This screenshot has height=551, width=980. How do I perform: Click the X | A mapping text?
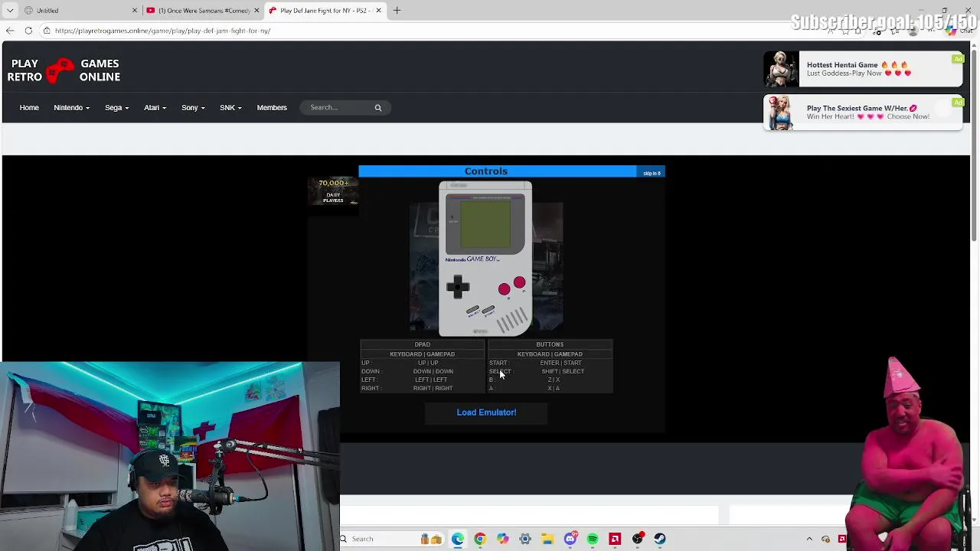pyautogui.click(x=554, y=388)
